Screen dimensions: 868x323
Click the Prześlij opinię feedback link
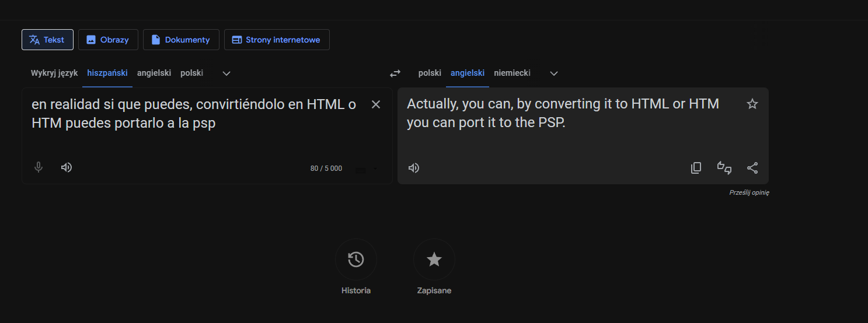click(x=749, y=192)
